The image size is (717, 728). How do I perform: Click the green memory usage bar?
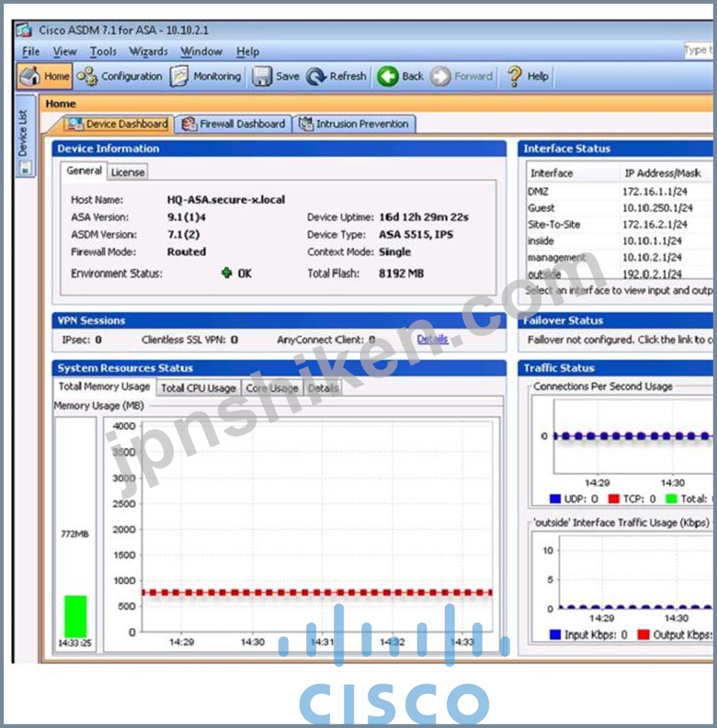pos(75,616)
